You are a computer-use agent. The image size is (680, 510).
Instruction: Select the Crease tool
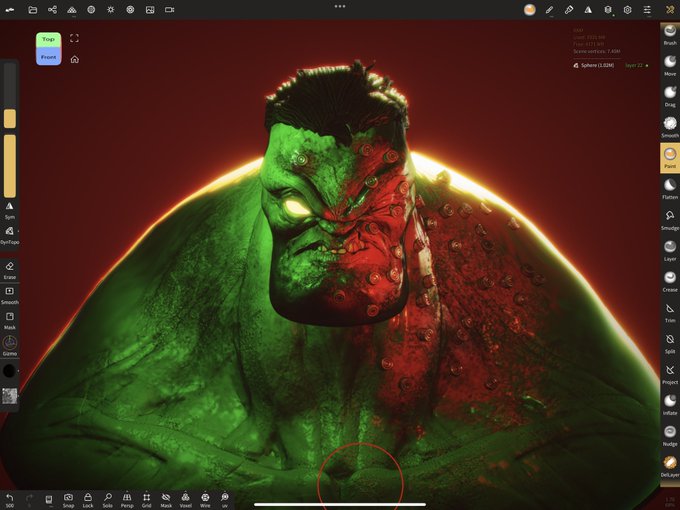[x=670, y=281]
